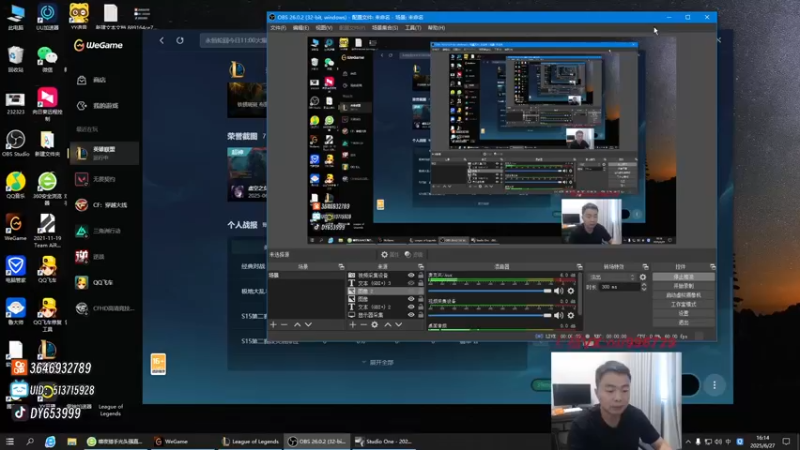This screenshot has width=800, height=450.
Task: Refresh the WeGame page
Action: (180, 40)
